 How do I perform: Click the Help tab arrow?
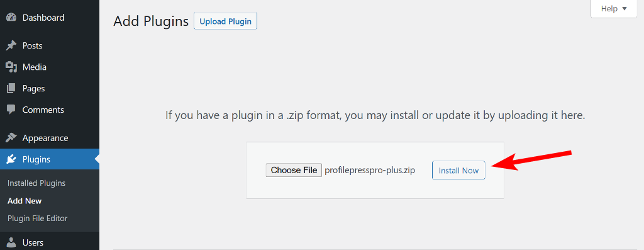625,9
